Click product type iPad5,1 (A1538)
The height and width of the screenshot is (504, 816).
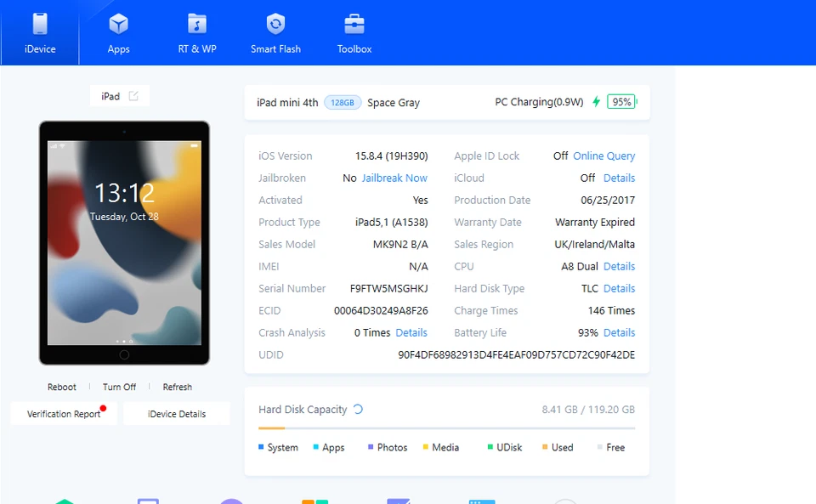pos(391,222)
